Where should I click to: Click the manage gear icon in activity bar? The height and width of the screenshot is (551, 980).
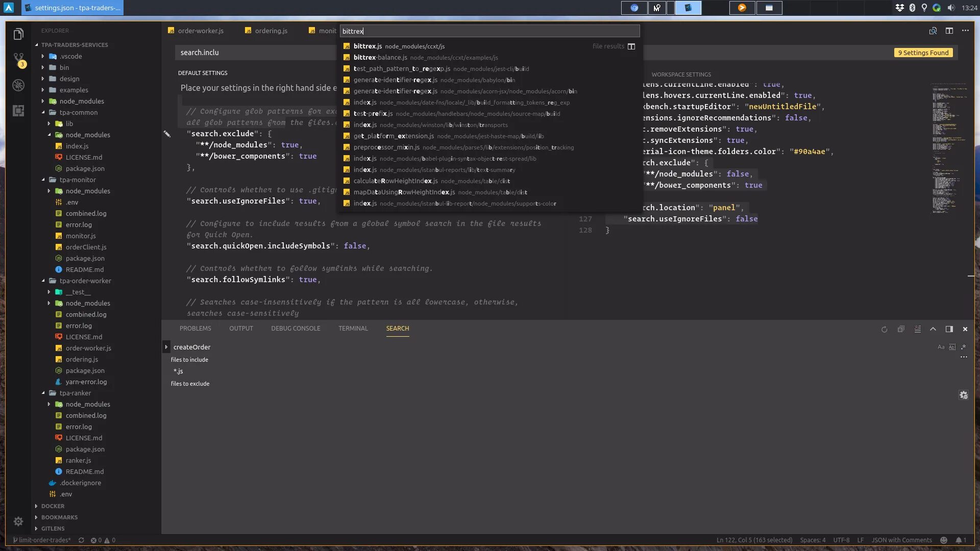click(x=18, y=521)
